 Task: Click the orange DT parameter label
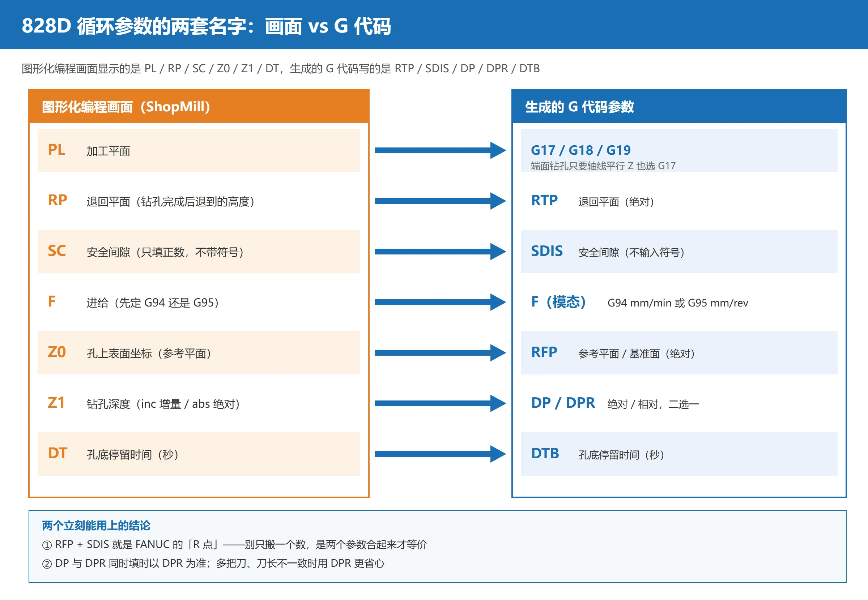click(58, 453)
